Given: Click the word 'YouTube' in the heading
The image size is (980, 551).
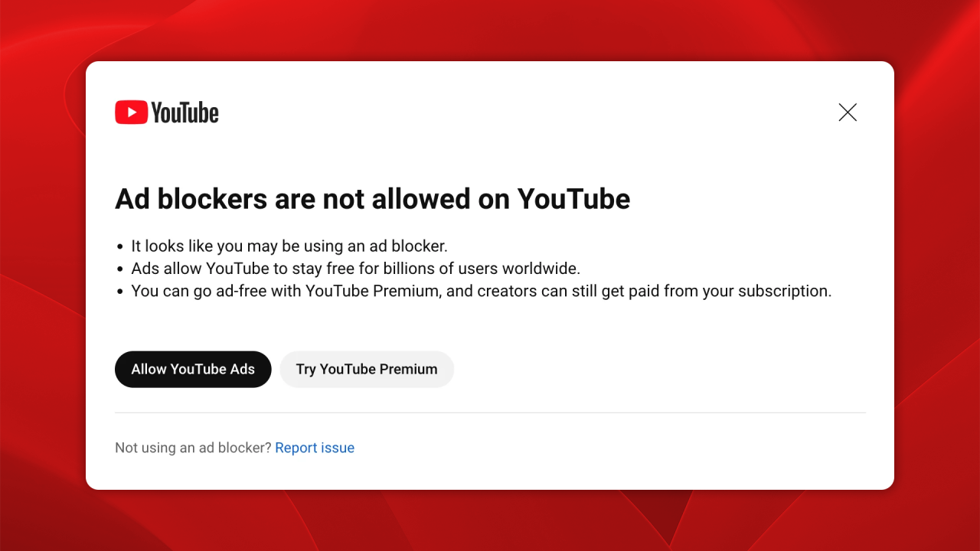Looking at the screenshot, I should pos(573,199).
